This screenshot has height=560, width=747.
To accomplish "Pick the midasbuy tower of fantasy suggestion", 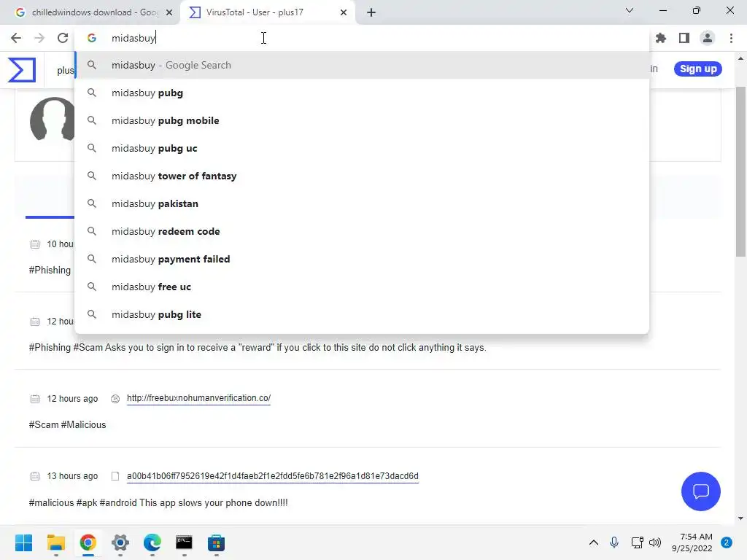I will [362, 176].
